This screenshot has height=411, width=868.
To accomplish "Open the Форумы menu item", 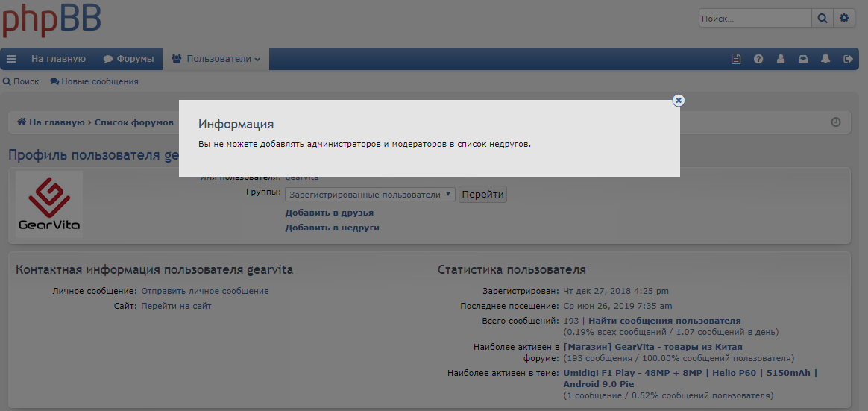I will pyautogui.click(x=128, y=59).
